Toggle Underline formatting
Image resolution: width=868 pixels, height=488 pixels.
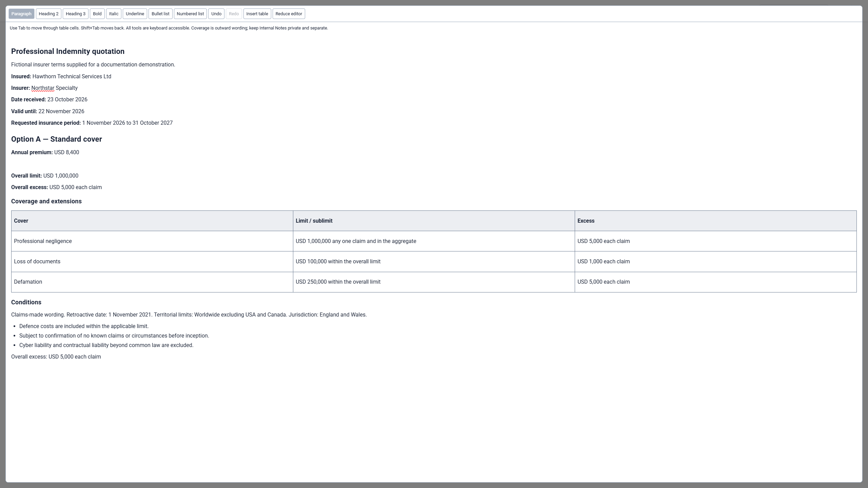click(135, 14)
